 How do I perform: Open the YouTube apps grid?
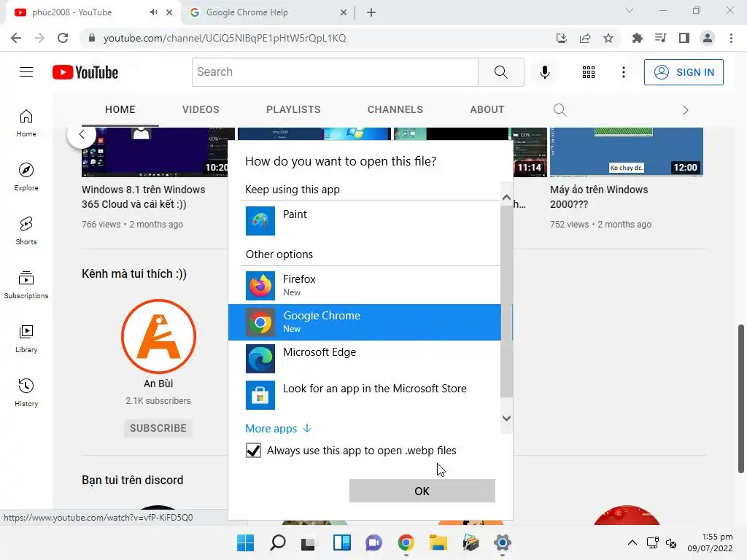[x=589, y=72]
